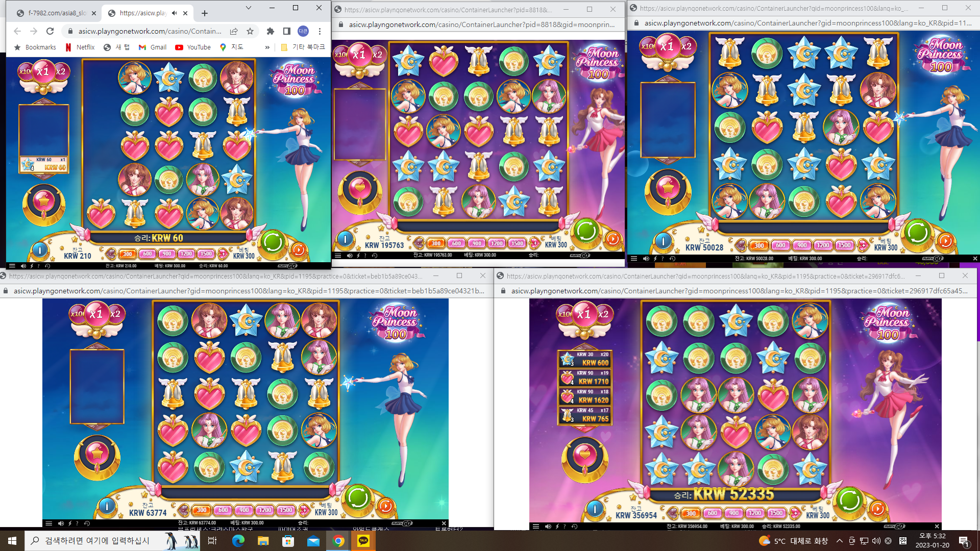The width and height of the screenshot is (980, 551).
Task: Start autoplay in the KRW 195763 game window
Action: pyautogui.click(x=613, y=239)
